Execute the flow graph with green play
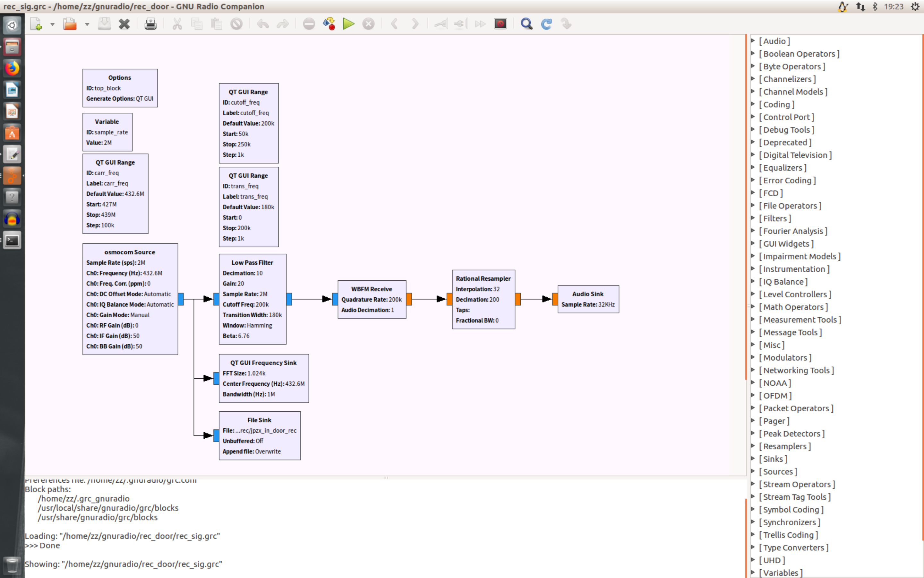The width and height of the screenshot is (924, 578). tap(349, 24)
